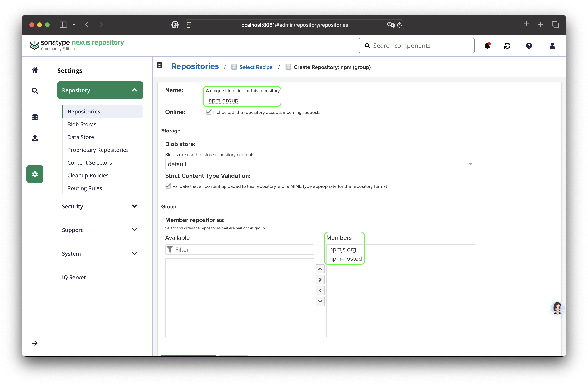
Task: Open a new Safari tab with plus
Action: (x=541, y=25)
